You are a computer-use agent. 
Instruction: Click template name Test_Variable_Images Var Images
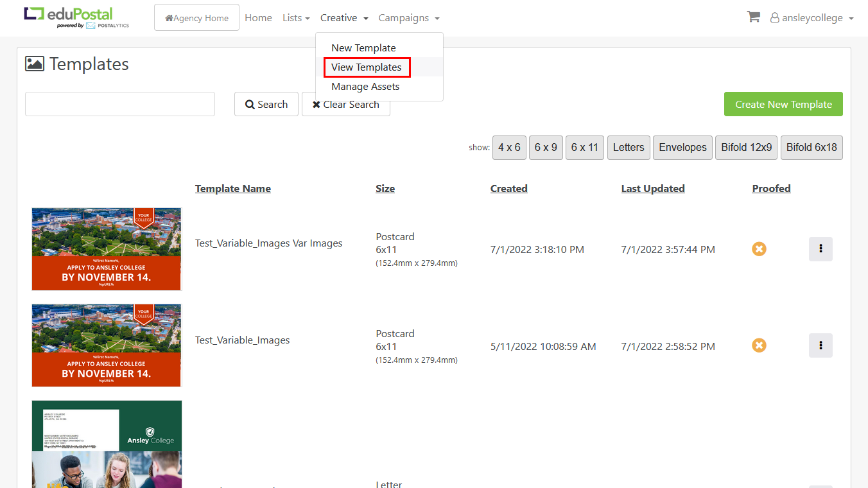(269, 243)
